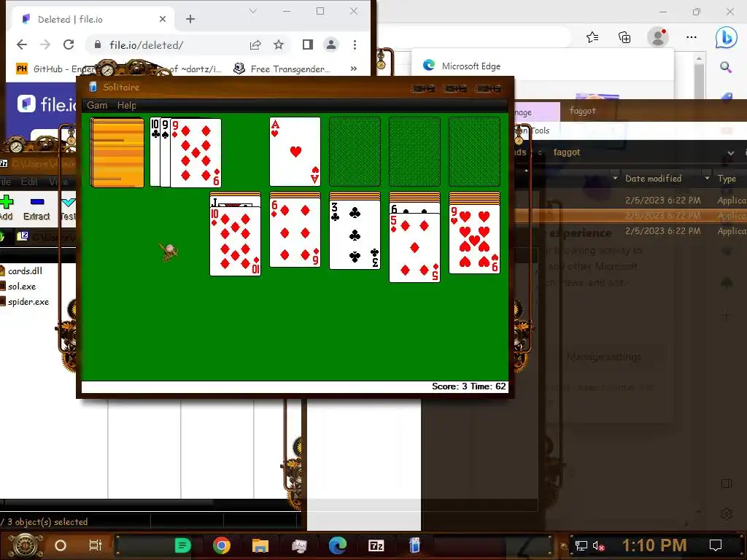This screenshot has height=560, width=747.
Task: Open Edge collections icon
Action: click(624, 37)
